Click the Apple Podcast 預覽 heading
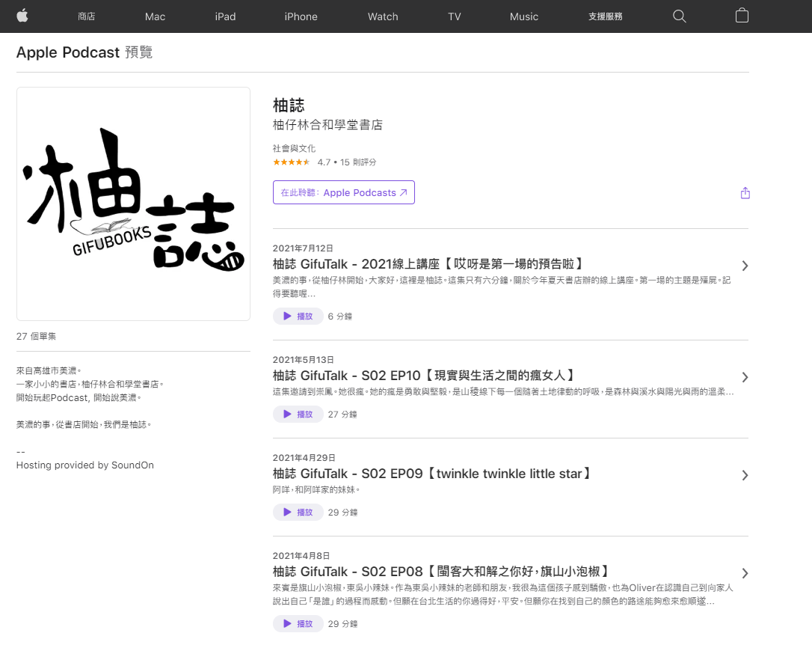This screenshot has width=812, height=645. click(84, 52)
